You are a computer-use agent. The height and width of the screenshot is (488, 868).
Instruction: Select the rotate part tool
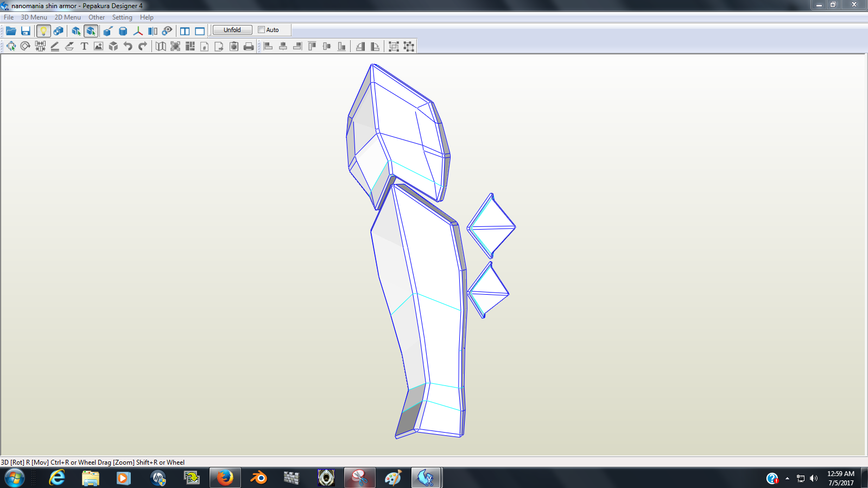(x=25, y=46)
